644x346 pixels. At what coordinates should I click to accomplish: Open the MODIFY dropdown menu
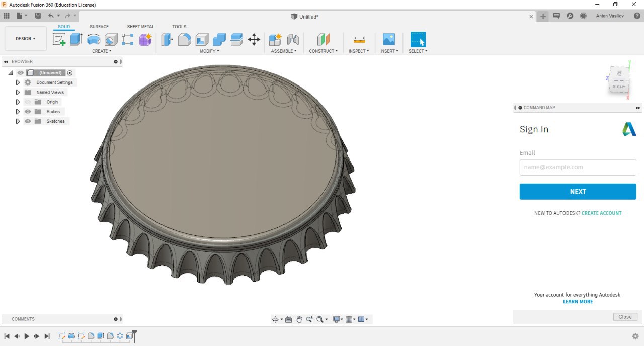click(x=209, y=51)
